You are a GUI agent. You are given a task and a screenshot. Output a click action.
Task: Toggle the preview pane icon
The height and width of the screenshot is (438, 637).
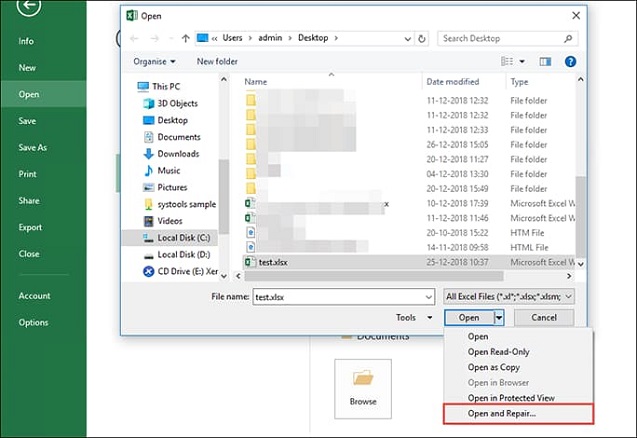point(545,61)
